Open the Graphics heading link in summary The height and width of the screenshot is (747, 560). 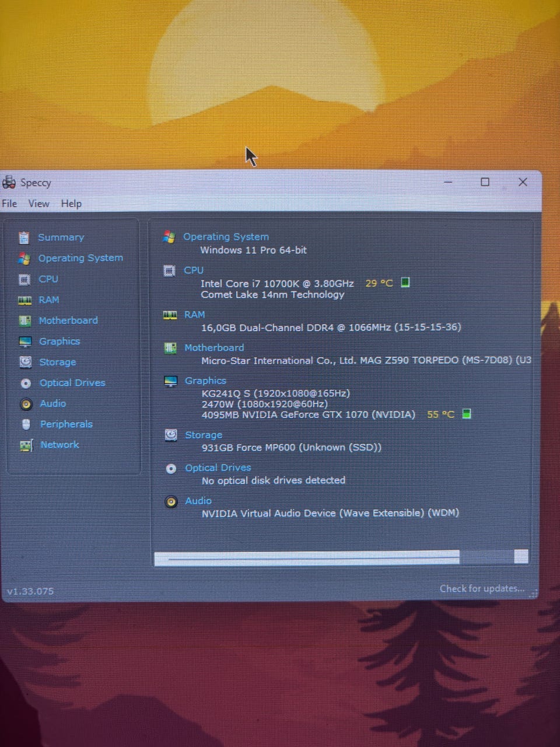coord(205,381)
